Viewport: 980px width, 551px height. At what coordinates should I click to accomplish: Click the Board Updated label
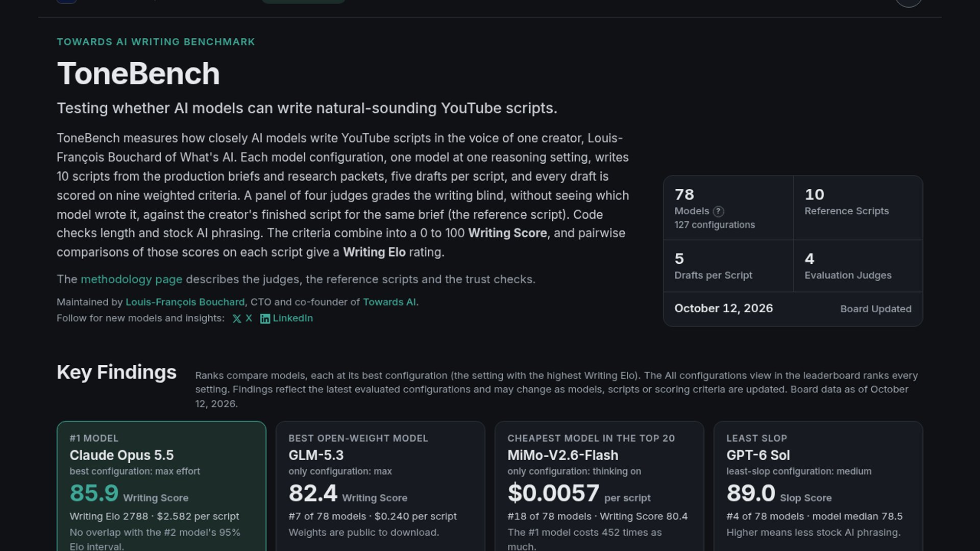875,309
